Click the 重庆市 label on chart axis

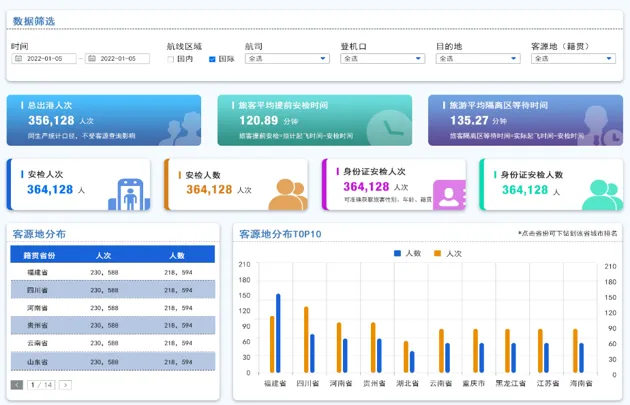pos(473,383)
